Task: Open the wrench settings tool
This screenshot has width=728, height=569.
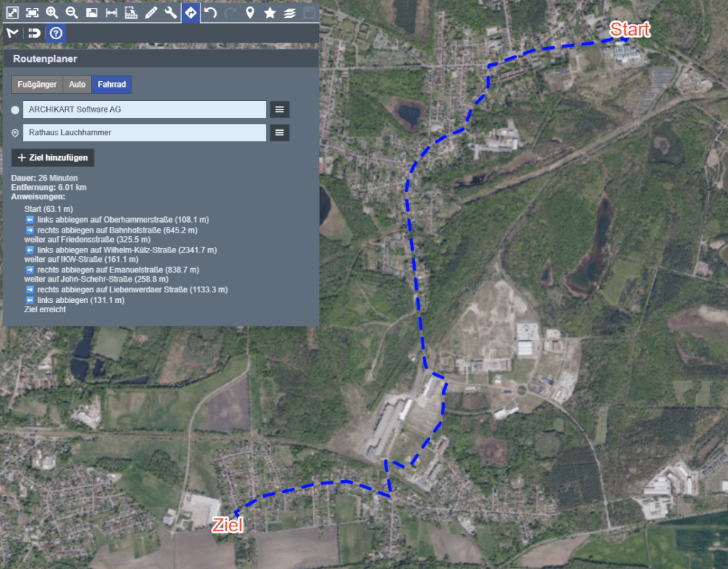Action: pyautogui.click(x=171, y=12)
